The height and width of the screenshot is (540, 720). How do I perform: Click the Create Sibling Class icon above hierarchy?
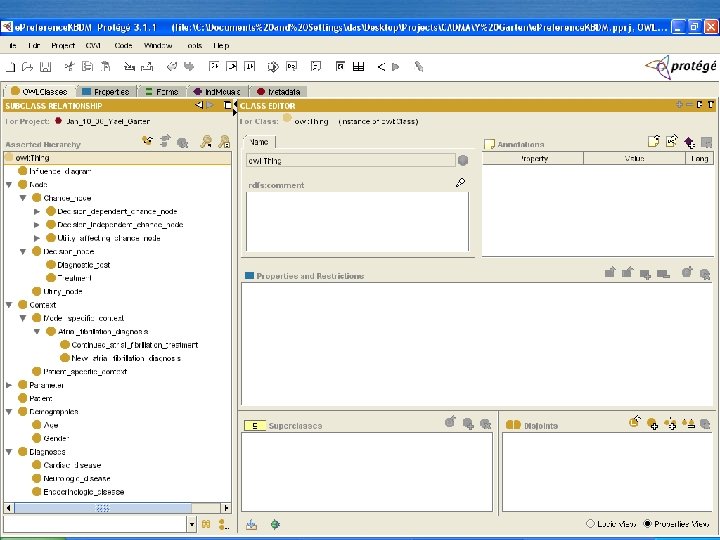tap(165, 141)
